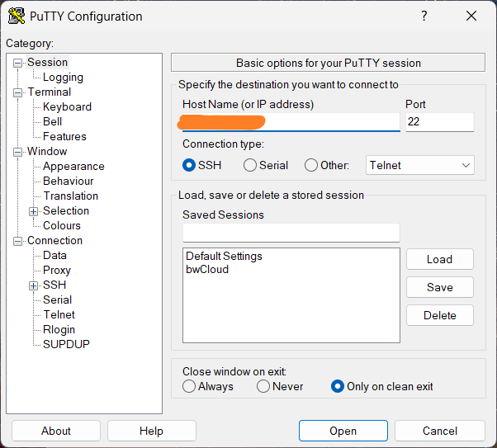
Task: Open the Connection category
Action: [54, 241]
